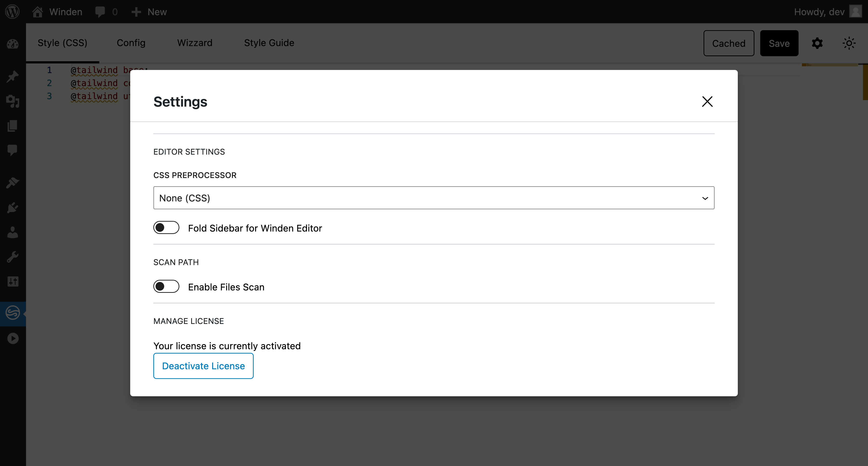Click Howdy, dev account link
Image resolution: width=868 pixels, height=466 pixels.
(x=819, y=12)
